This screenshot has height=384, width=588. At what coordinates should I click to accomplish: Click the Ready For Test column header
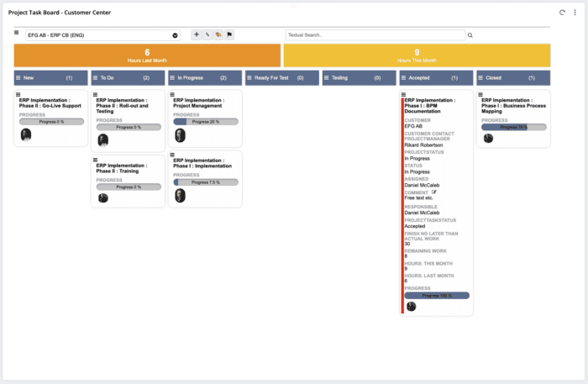[282, 77]
